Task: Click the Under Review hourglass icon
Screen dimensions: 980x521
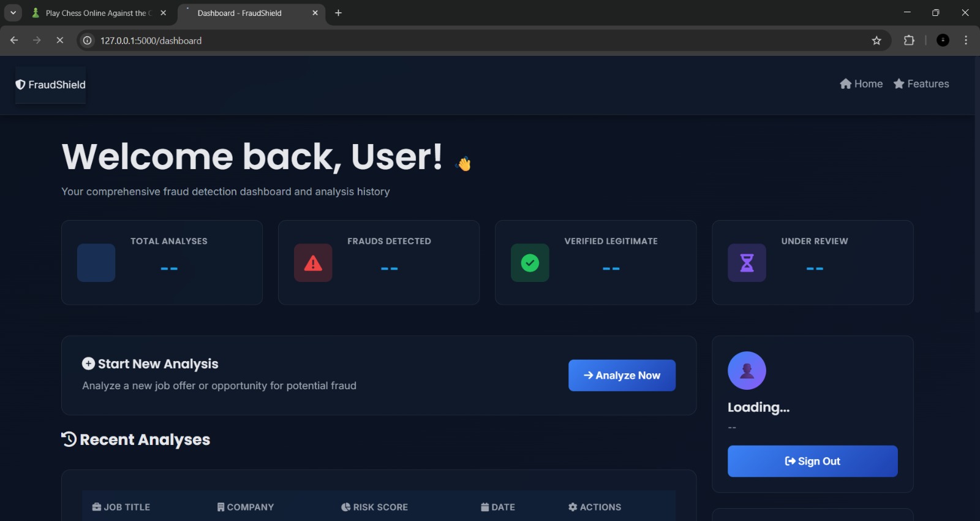Action: 747,263
